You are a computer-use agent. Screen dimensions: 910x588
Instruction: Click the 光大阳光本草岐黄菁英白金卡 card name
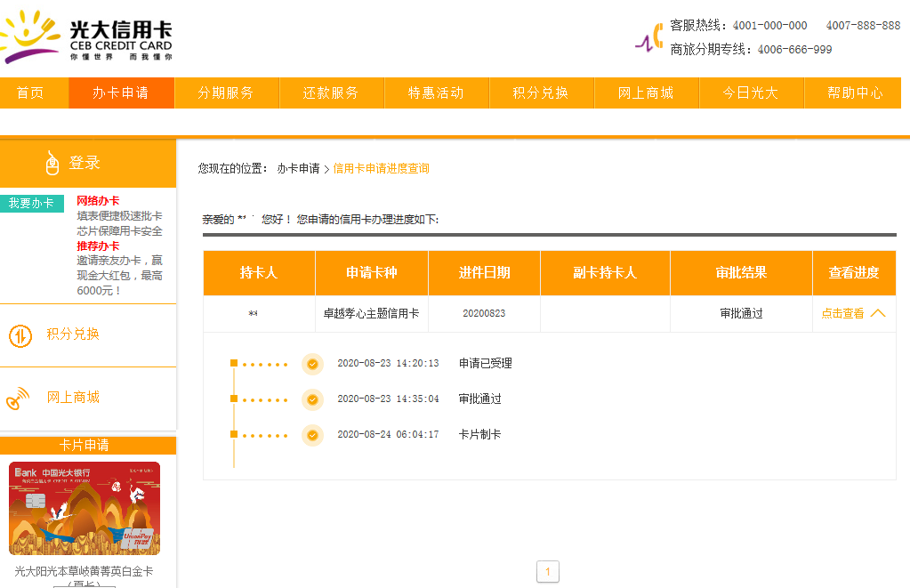coord(85,572)
